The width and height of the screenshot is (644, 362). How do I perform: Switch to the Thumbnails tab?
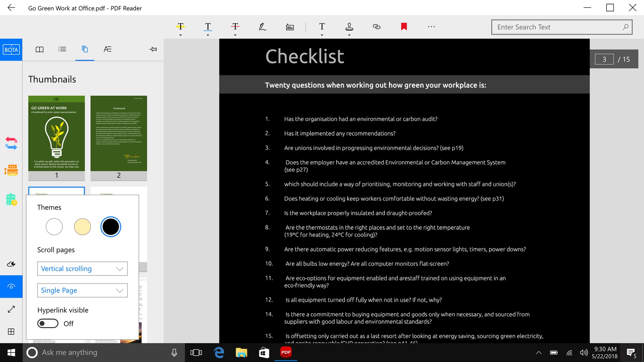point(85,49)
